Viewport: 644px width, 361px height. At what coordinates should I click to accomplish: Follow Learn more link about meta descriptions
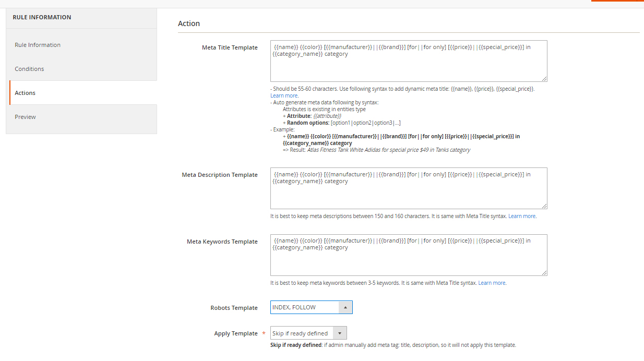522,216
